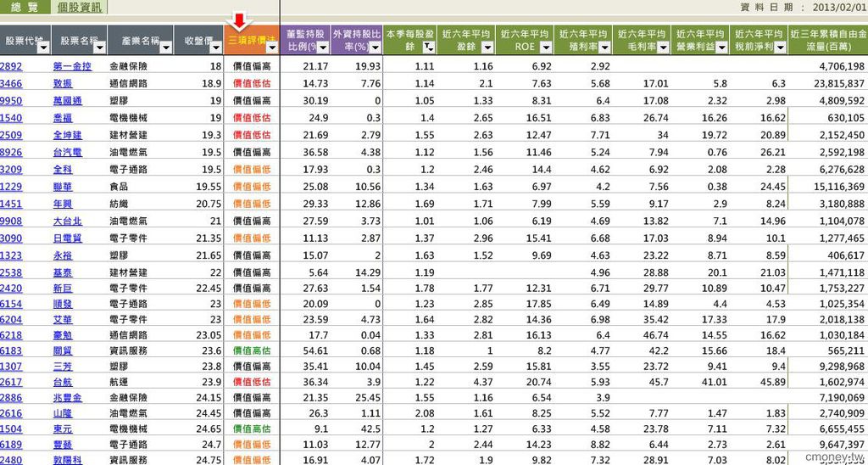Open the 近六年平均 ROE filter dropdown
Image resolution: width=868 pixels, height=465 pixels.
point(546,48)
